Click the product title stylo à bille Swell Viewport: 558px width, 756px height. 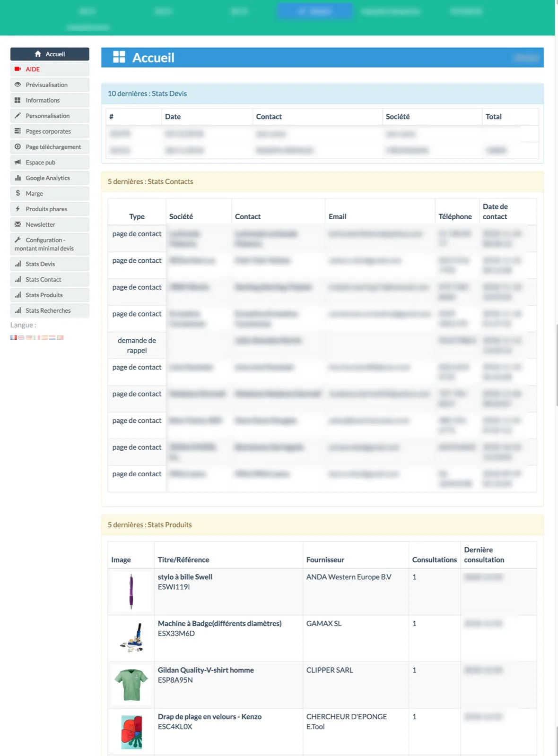(185, 576)
